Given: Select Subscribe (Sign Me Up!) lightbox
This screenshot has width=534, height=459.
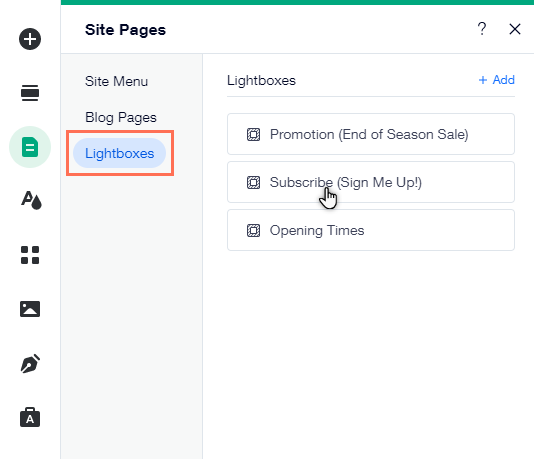Looking at the screenshot, I should point(371,182).
